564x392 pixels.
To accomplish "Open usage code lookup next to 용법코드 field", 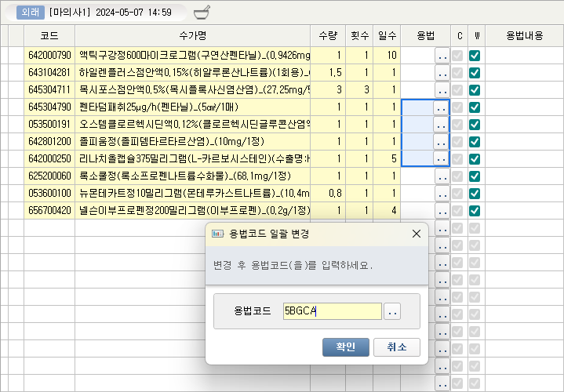I will 393,312.
